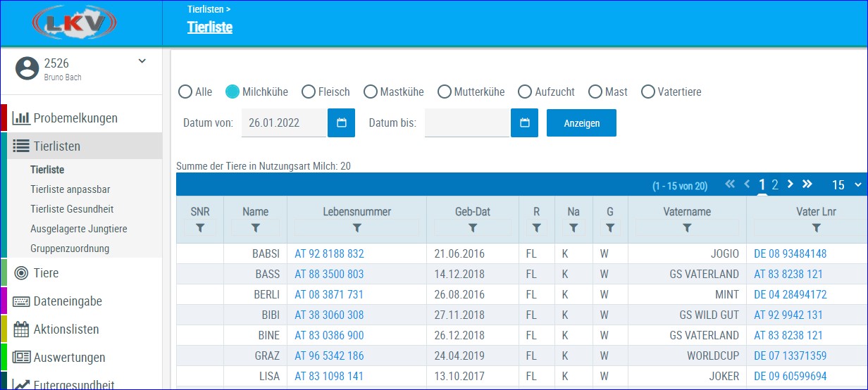Select the Mutterkühe radio button

[444, 92]
